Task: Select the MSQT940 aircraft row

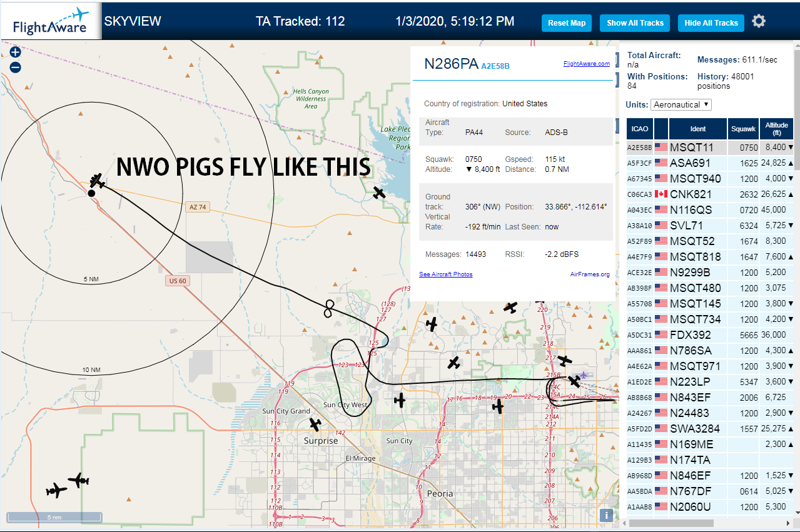Action: [711, 179]
